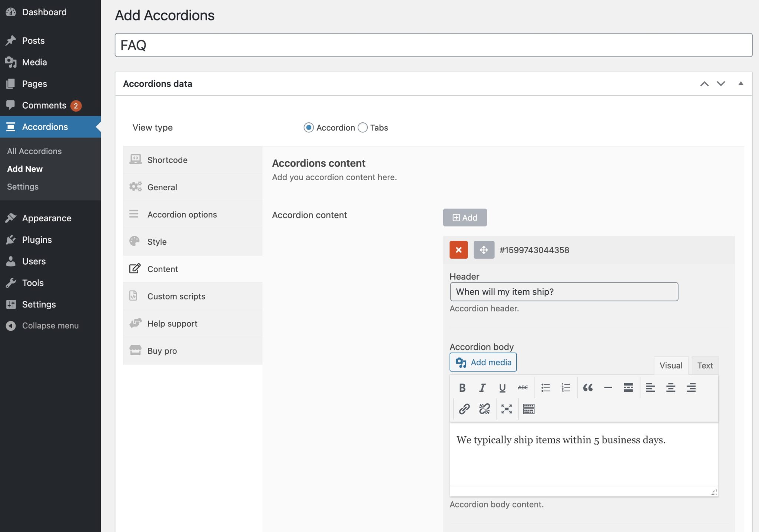Apply bold formatting in the editor
Screen dimensions: 759x532
462,388
